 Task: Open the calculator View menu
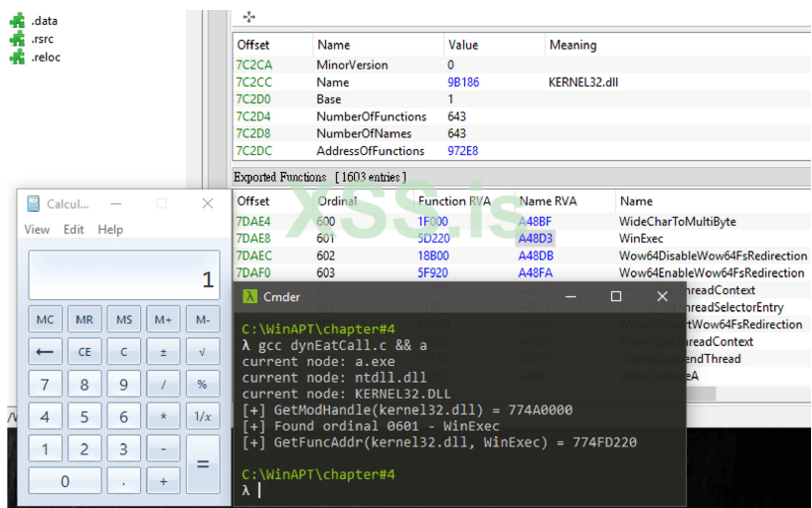click(37, 230)
